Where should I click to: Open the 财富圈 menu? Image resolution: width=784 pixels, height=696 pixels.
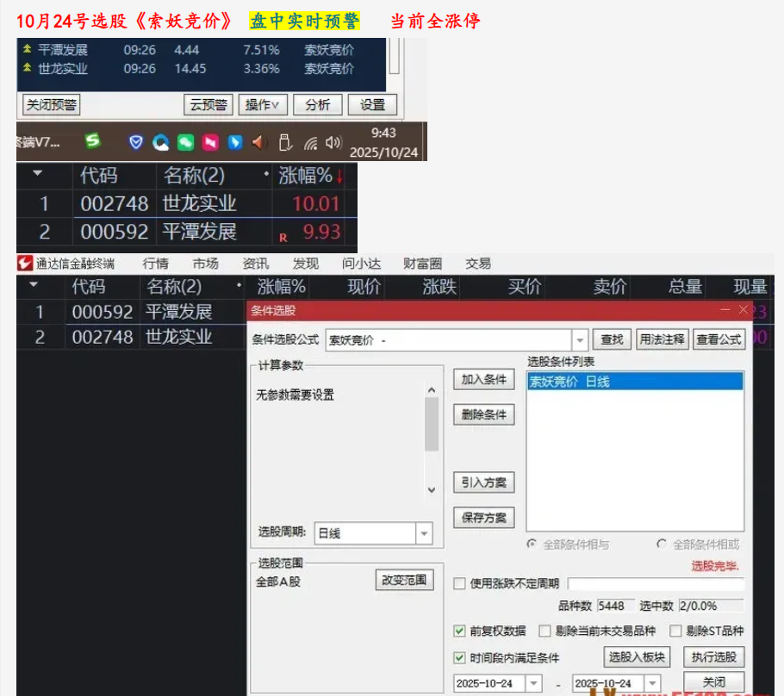coord(422,264)
